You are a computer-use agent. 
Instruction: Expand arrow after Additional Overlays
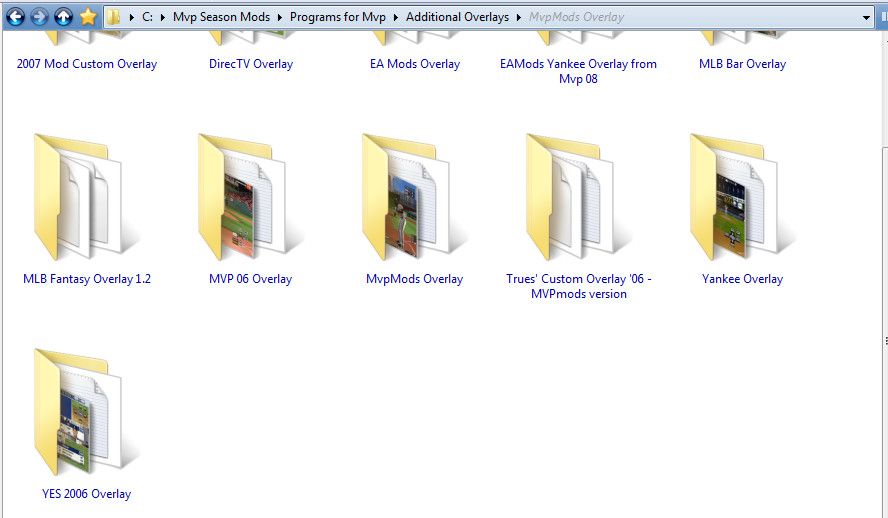(518, 18)
